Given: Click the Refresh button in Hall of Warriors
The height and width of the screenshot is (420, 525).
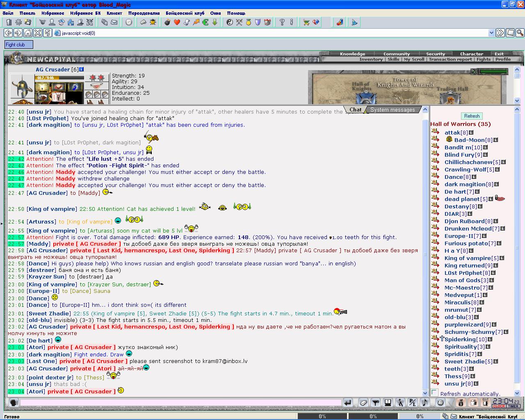Looking at the screenshot, I should [472, 116].
